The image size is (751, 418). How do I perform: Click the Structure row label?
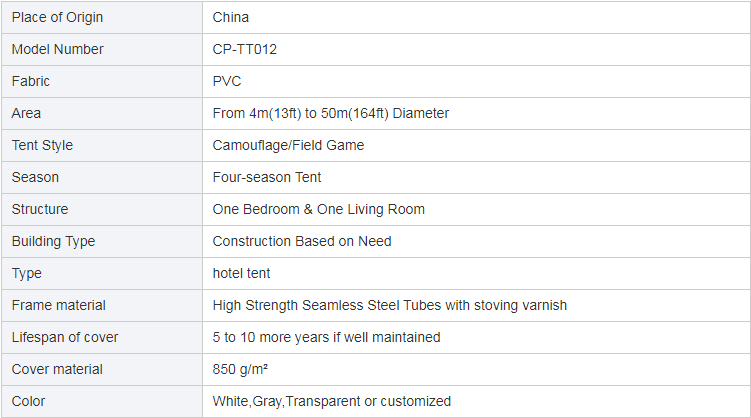pyautogui.click(x=40, y=209)
